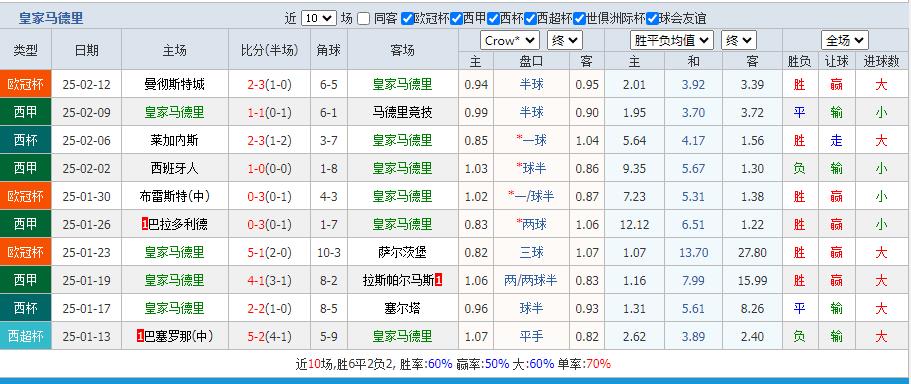
Task: Uncheck the 欧冠杯 filter checkbox
Action: point(407,19)
